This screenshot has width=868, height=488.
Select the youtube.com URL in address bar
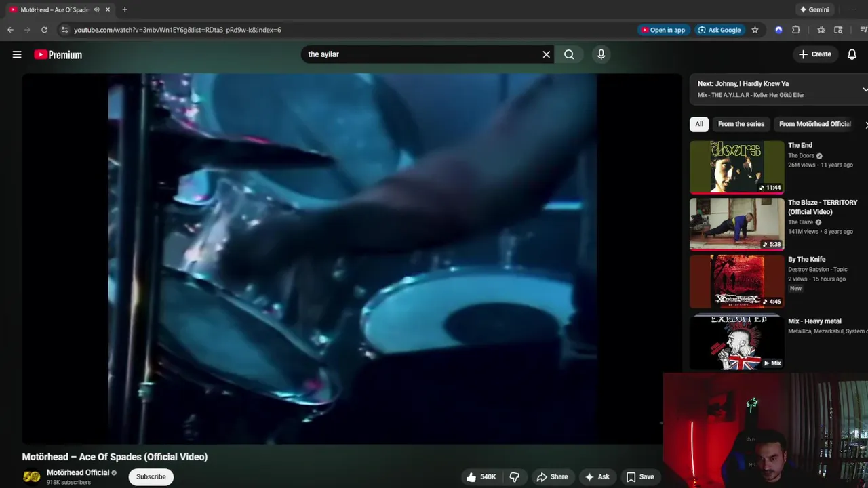[x=177, y=30]
